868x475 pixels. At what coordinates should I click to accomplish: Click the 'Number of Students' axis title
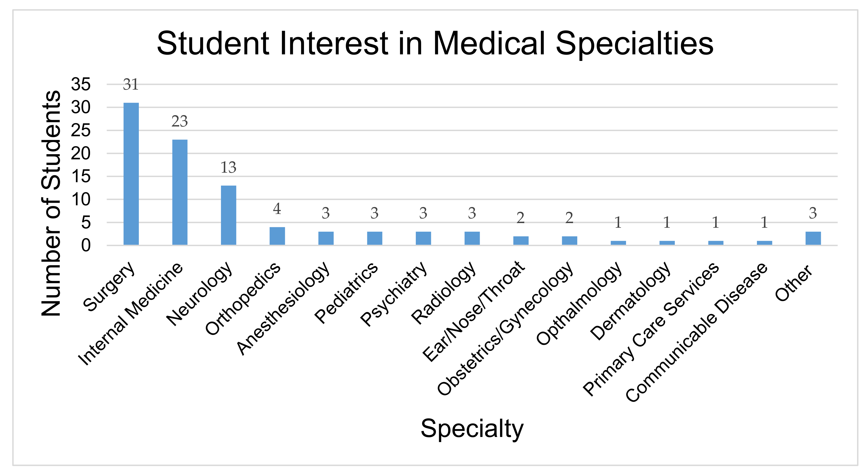(x=51, y=203)
